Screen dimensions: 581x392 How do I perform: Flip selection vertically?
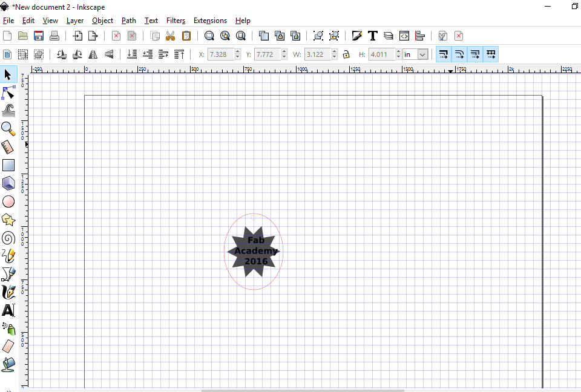(x=109, y=54)
